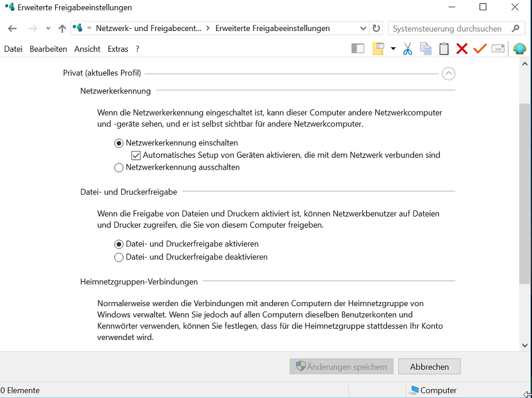Screen dimensions: 532x398
Task: Click the vertical scrollbar thumb
Action: click(x=525, y=194)
